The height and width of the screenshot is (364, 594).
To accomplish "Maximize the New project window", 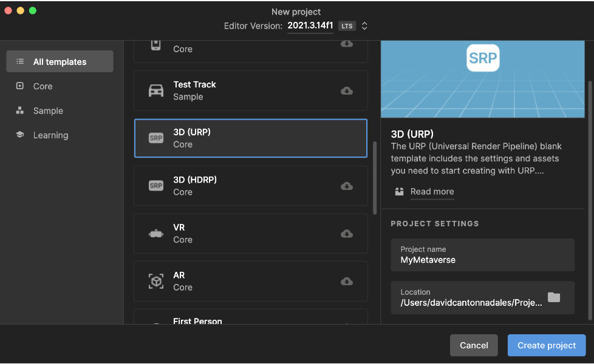I will [33, 10].
